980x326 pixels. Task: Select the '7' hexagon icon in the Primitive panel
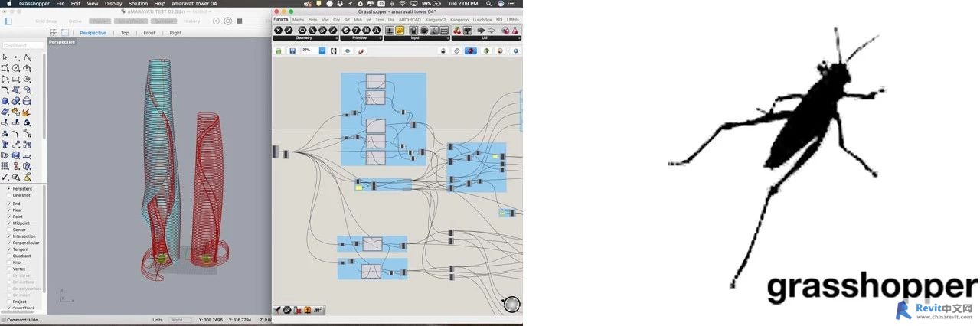coord(356,30)
